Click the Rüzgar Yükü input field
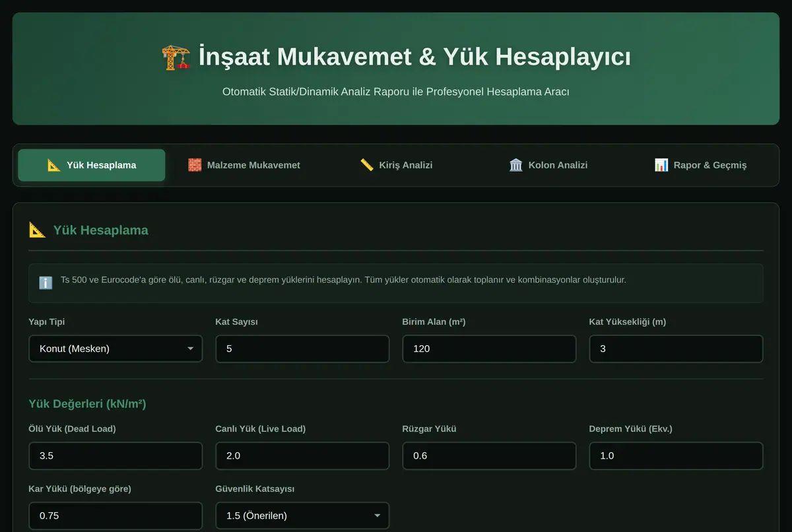The image size is (792, 532). pos(489,455)
